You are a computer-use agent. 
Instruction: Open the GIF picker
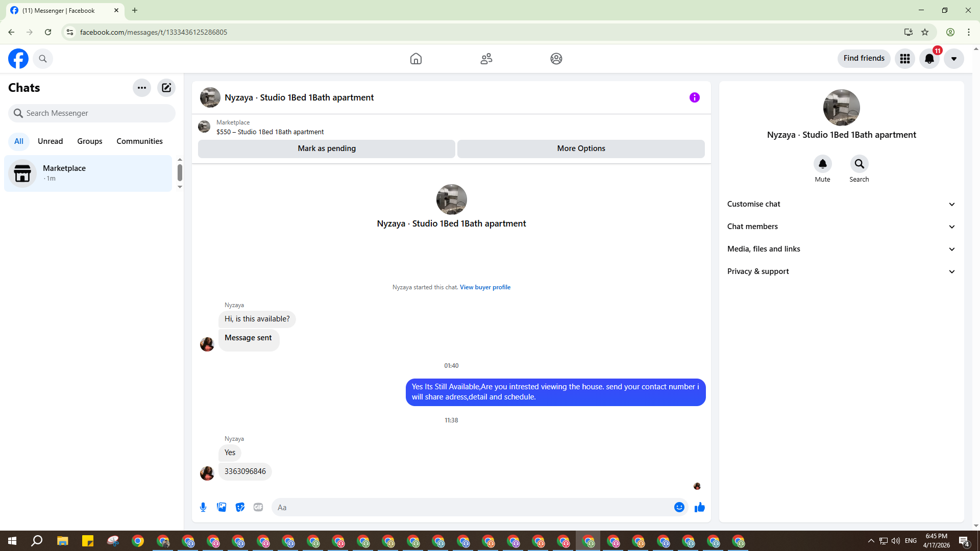[x=258, y=507]
